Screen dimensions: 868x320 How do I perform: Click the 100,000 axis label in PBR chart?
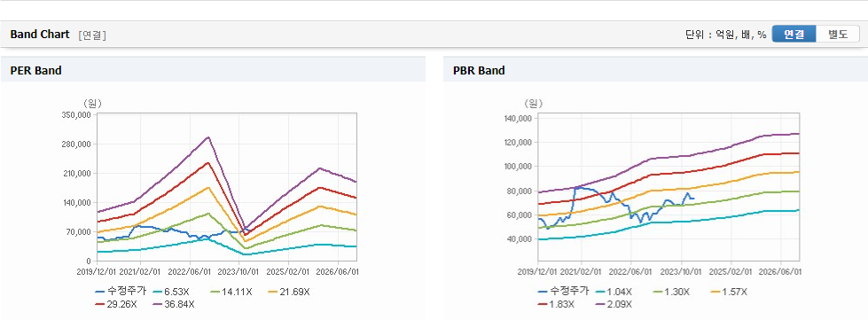(517, 167)
